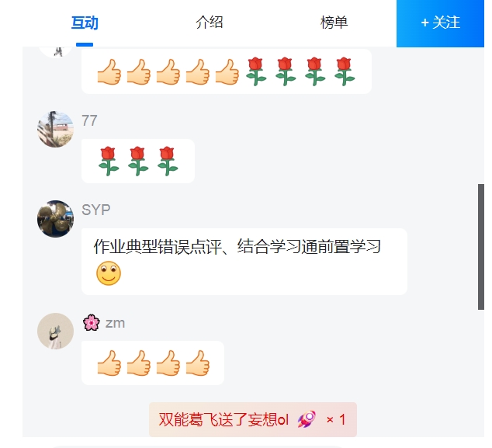Image resolution: width=492 pixels, height=448 pixels.
Task: Click the pink flower badge beside zm
Action: click(x=92, y=322)
